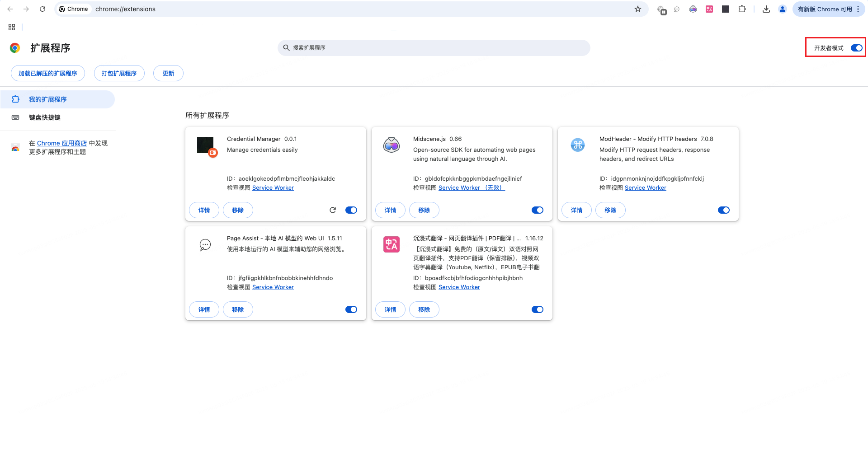868x468 pixels.
Task: Click the 更新 button
Action: (x=168, y=73)
